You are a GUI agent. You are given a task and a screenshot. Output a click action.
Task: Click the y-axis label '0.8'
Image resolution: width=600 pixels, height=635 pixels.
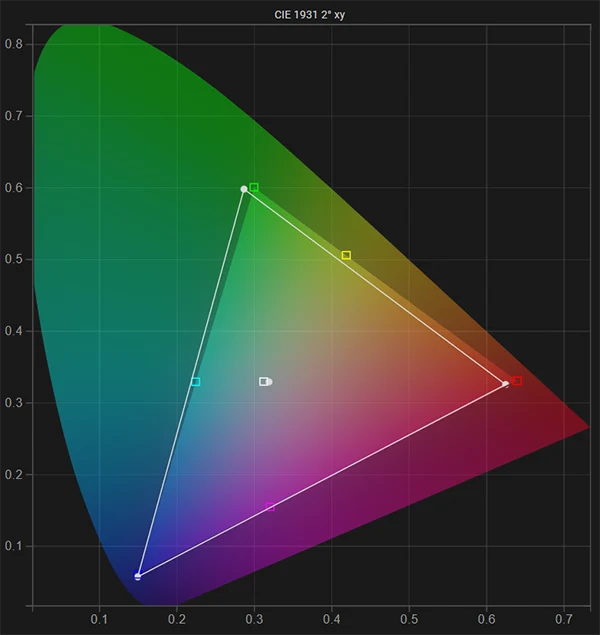click(13, 44)
